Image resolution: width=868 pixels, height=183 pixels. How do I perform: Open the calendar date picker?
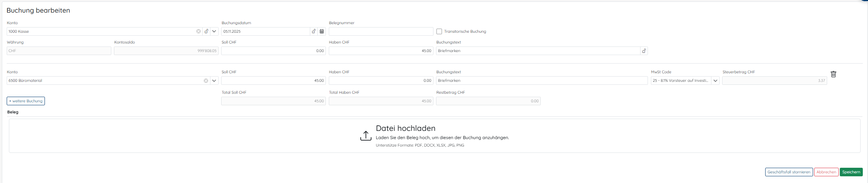point(322,32)
